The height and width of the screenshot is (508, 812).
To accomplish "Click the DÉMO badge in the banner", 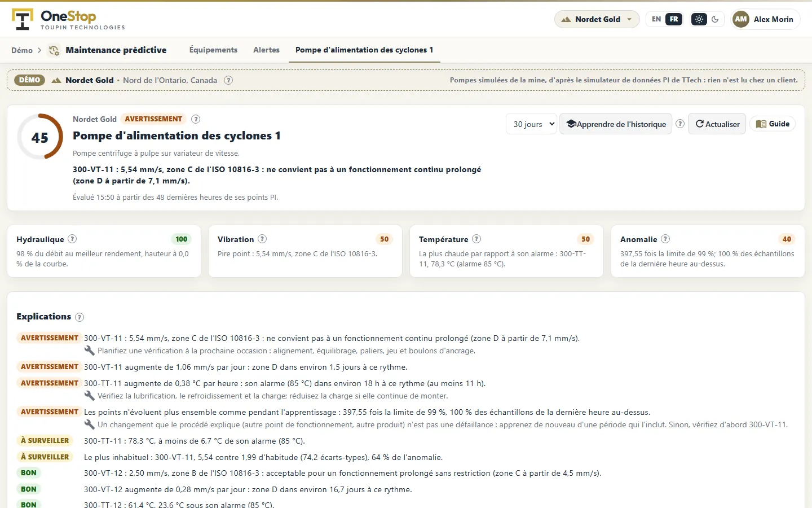I will 29,80.
